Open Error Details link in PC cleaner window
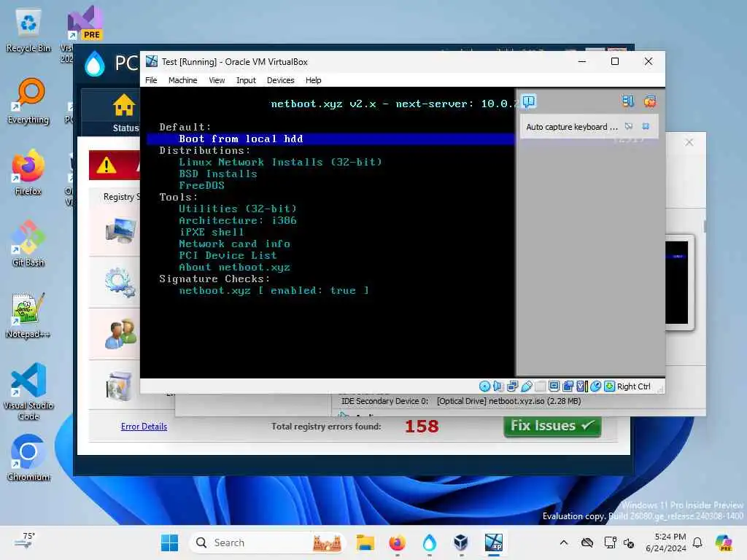This screenshot has height=560, width=747. click(x=144, y=426)
